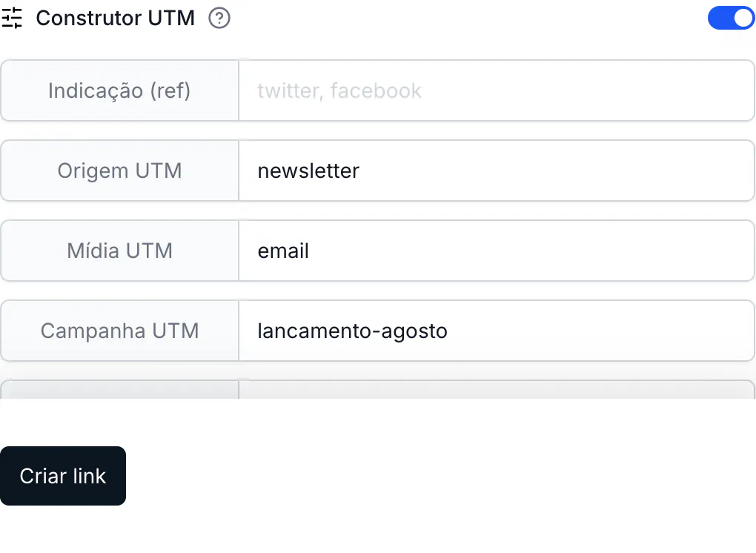The image size is (756, 553).
Task: Click the Construtor UTM section title
Action: [x=115, y=19]
